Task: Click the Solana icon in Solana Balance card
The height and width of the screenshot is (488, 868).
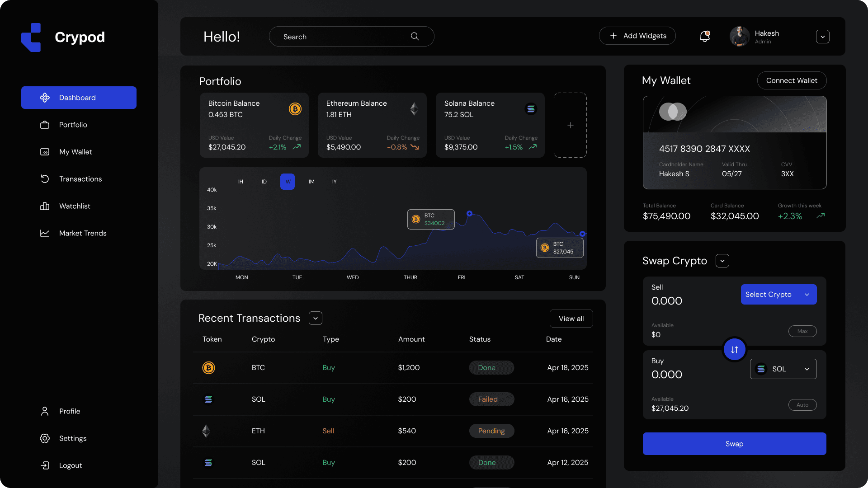Action: coord(531,109)
